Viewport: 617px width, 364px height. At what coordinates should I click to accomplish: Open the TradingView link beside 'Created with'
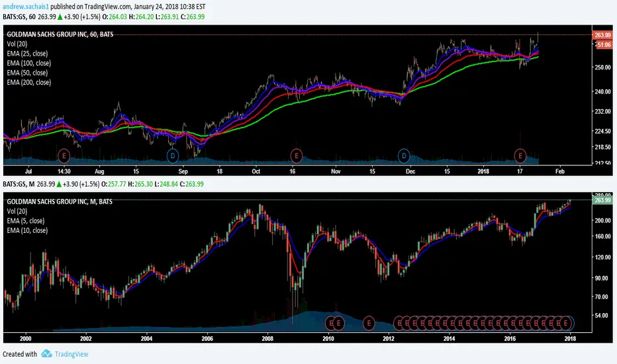[x=71, y=354]
